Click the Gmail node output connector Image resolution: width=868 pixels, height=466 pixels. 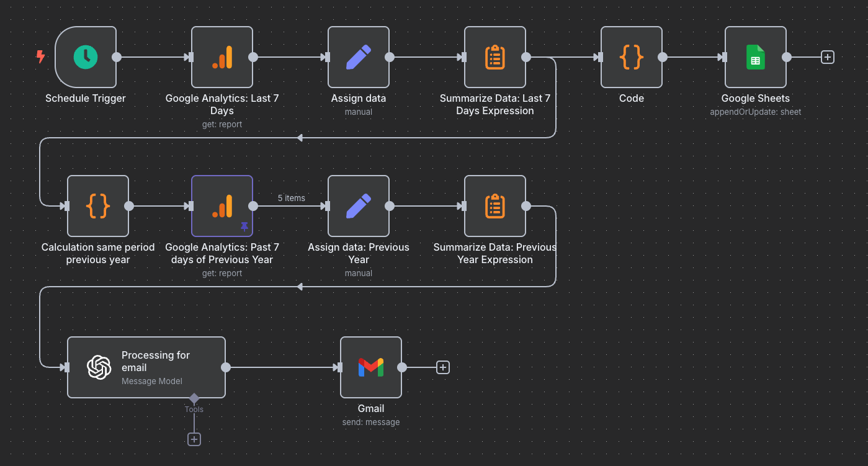click(402, 367)
